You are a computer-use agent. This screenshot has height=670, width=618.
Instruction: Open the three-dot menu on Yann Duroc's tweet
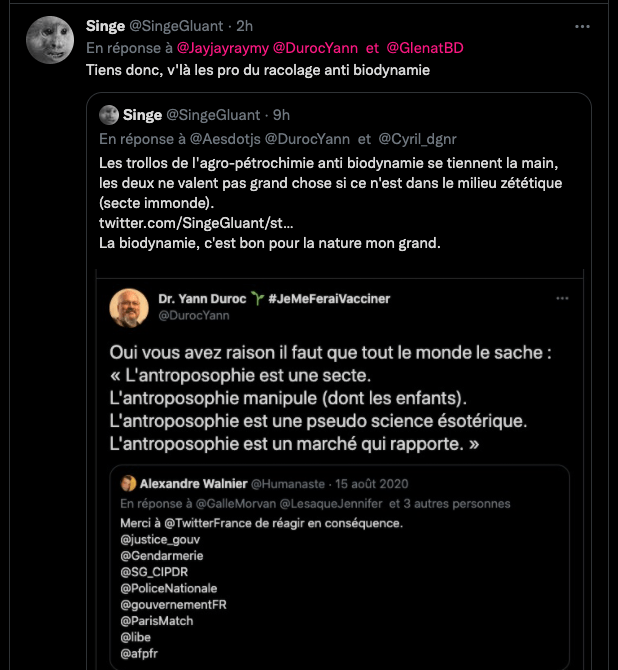[564, 298]
